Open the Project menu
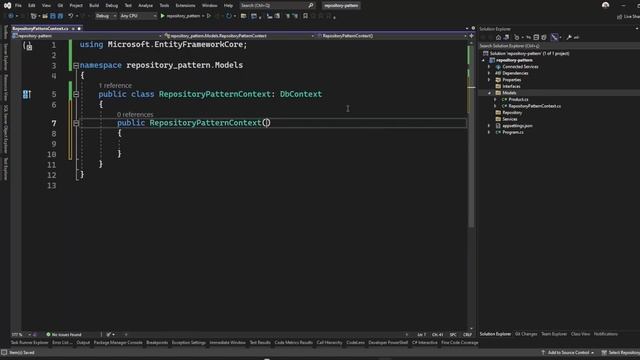This screenshot has height=360, width=640. pos(76,6)
